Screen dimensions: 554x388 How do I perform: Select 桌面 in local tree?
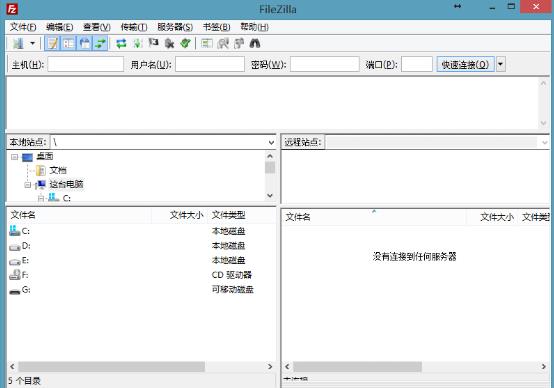[x=45, y=156]
